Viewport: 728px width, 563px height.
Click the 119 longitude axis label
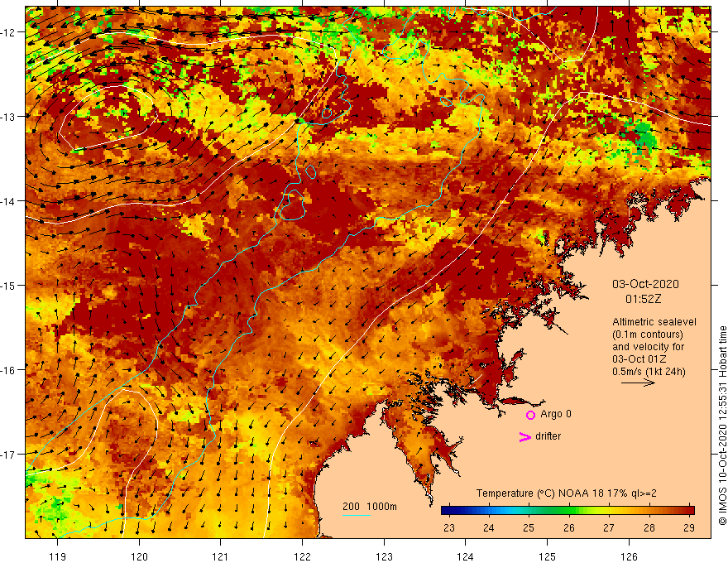tap(58, 556)
